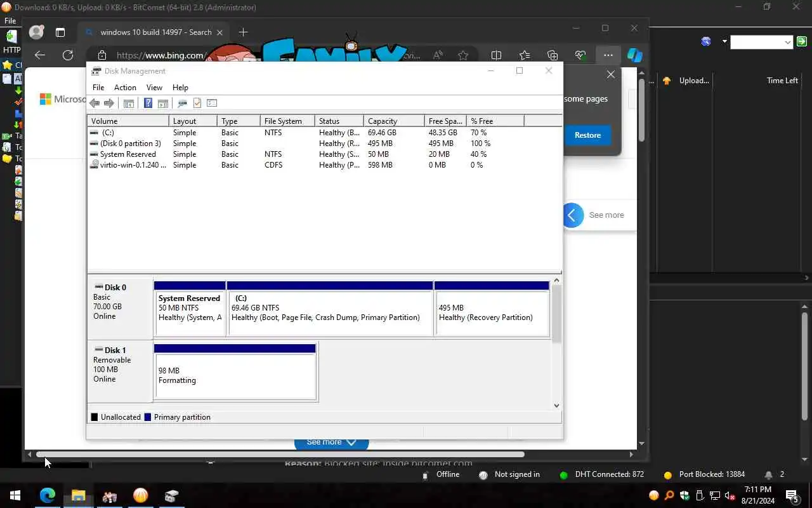Screen dimensions: 812x508
Task: Click the checkmark sheet toolbar icon in Disk Management
Action: pos(197,104)
